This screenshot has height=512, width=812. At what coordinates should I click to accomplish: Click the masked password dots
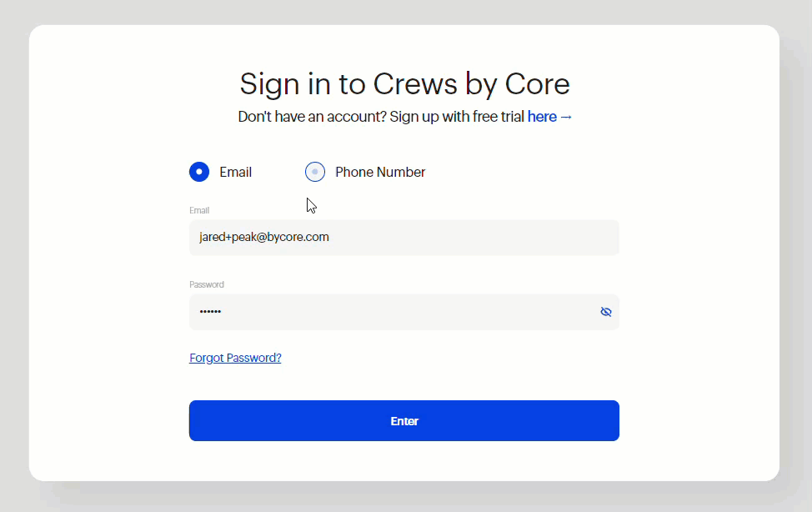click(210, 311)
